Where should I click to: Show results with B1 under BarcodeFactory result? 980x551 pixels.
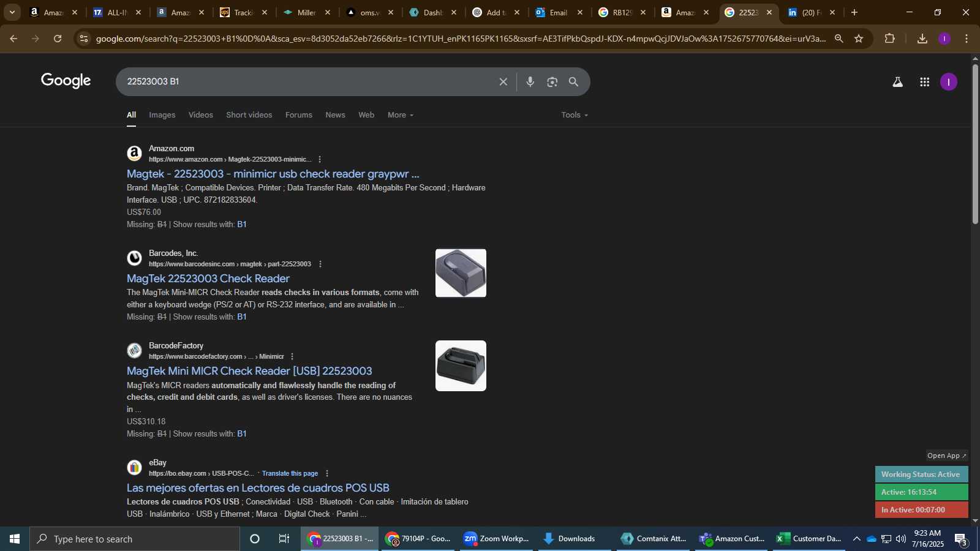point(242,434)
